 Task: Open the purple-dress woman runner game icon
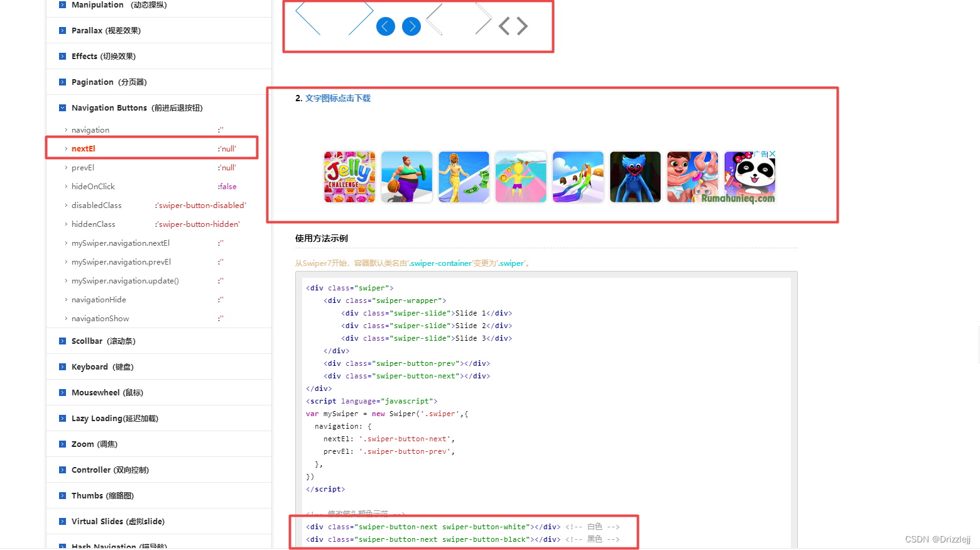[x=407, y=177]
